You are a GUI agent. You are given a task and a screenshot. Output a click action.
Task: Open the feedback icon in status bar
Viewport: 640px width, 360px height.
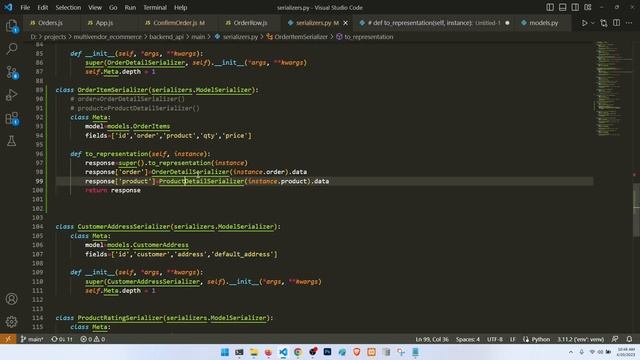click(x=615, y=339)
